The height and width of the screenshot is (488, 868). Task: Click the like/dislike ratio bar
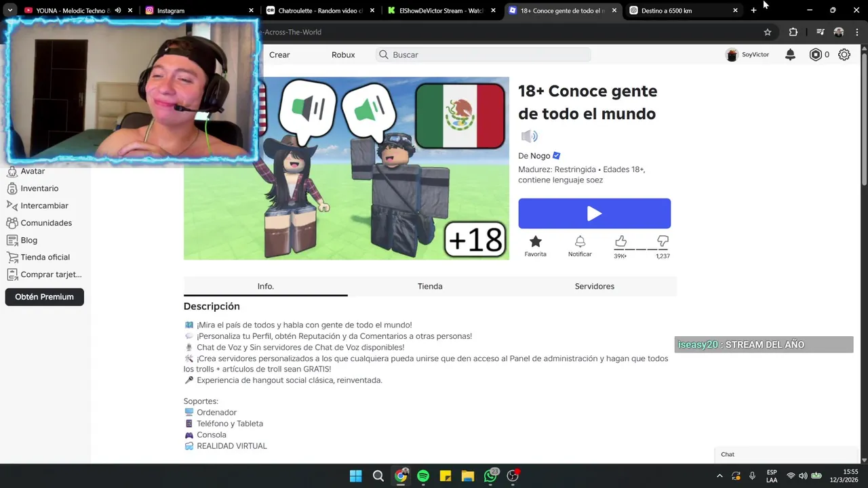pyautogui.click(x=642, y=249)
